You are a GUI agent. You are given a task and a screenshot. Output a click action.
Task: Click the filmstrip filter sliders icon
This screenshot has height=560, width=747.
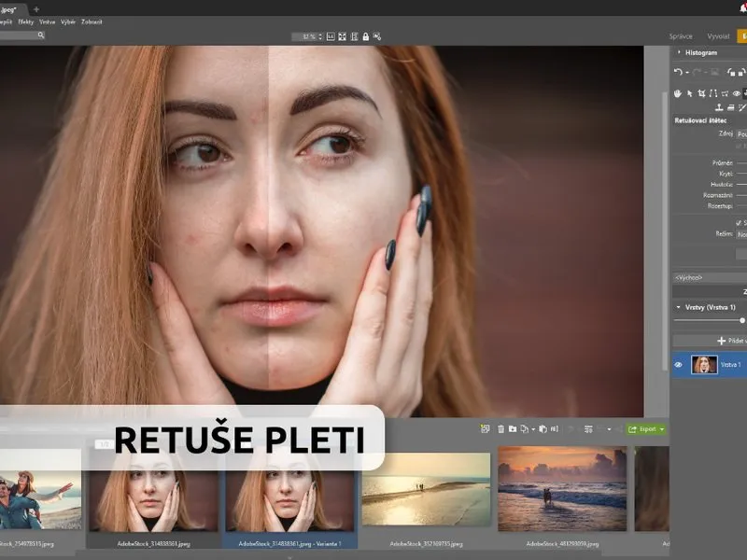click(588, 429)
